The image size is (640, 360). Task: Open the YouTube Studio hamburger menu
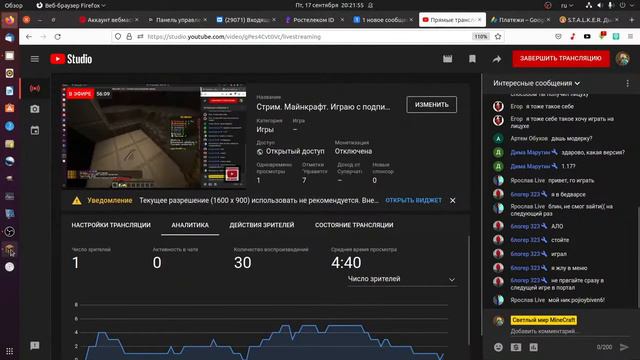coord(35,59)
